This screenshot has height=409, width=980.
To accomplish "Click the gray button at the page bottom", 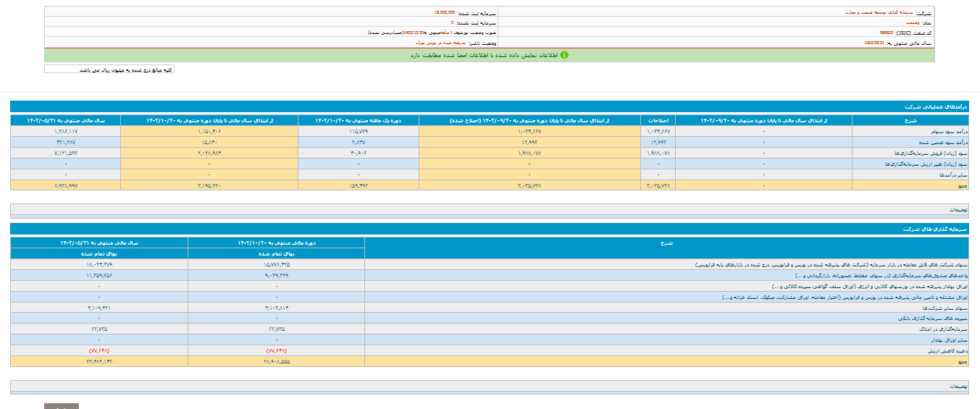I will click(x=62, y=406).
